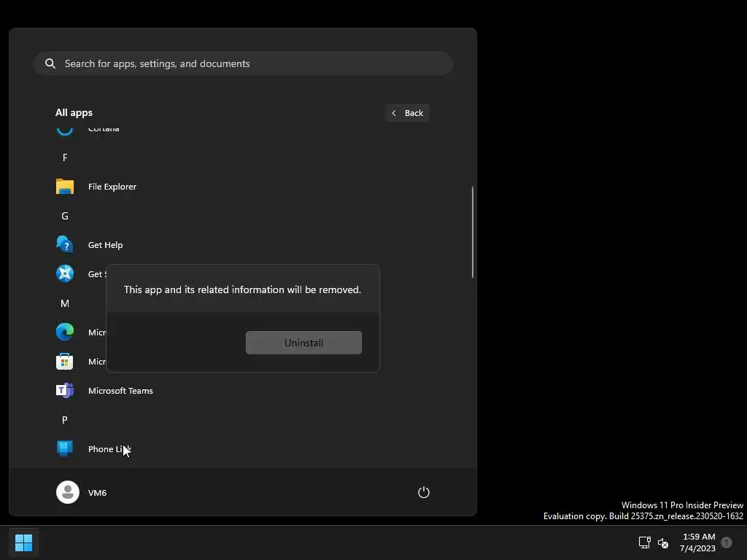Open the Microsoft Teams icon
The height and width of the screenshot is (560, 747).
(65, 391)
